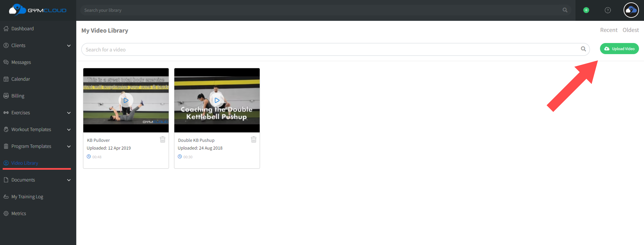This screenshot has width=644, height=245.
Task: Play the Double KB Pushup video
Action: tap(217, 100)
